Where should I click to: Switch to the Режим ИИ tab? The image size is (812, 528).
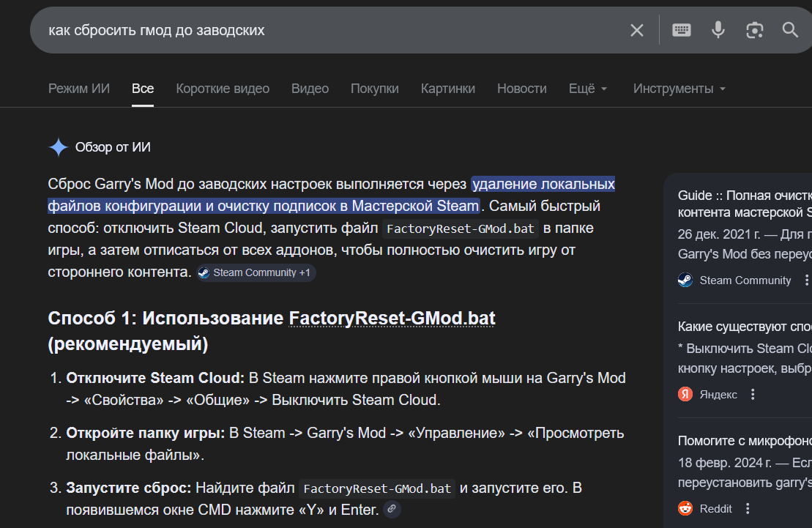tap(79, 88)
